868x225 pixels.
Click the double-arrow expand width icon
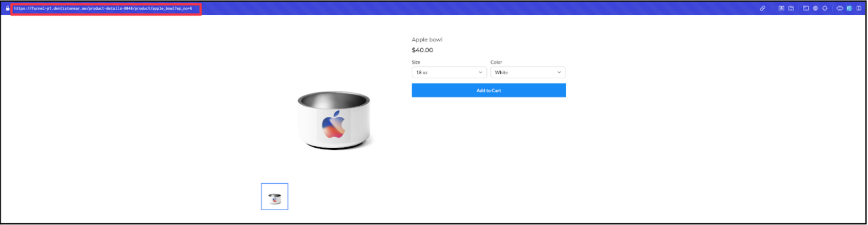840,8
